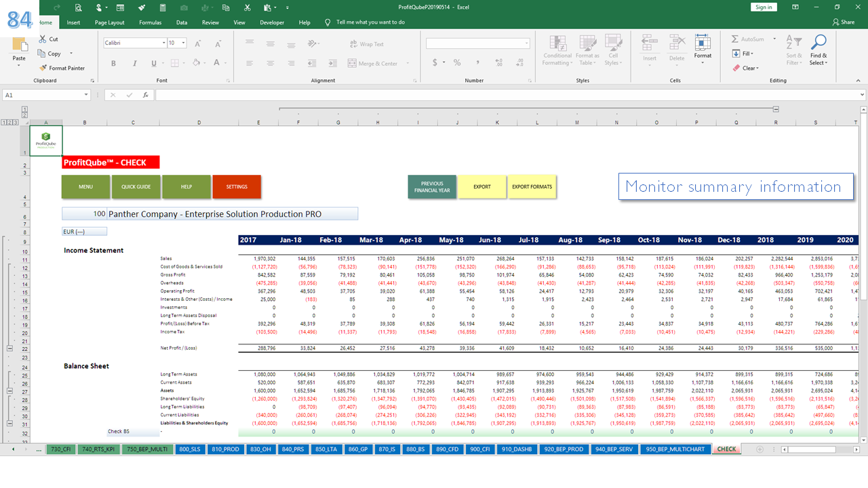Toggle Bold formatting
The image size is (868, 488).
[x=113, y=63]
